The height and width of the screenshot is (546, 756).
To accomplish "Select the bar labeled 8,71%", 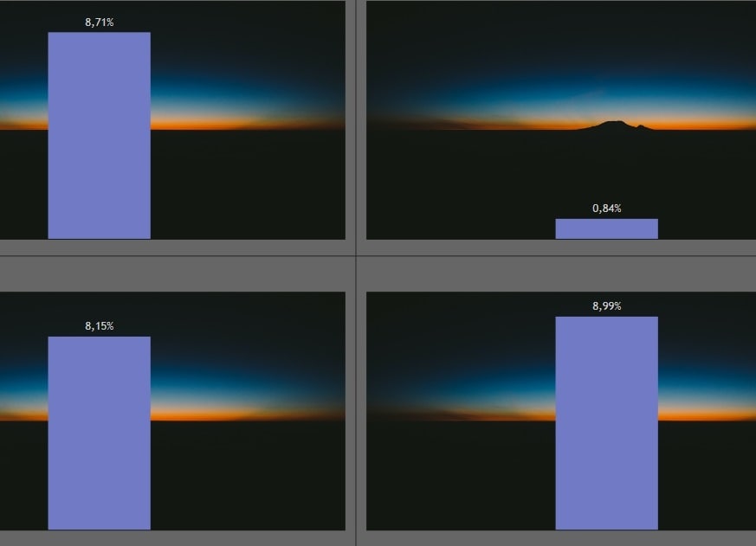I will tap(100, 135).
